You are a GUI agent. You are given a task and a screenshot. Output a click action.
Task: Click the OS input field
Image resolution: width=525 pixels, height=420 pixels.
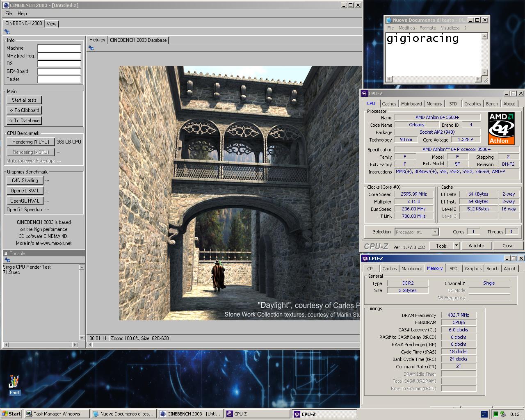point(59,64)
